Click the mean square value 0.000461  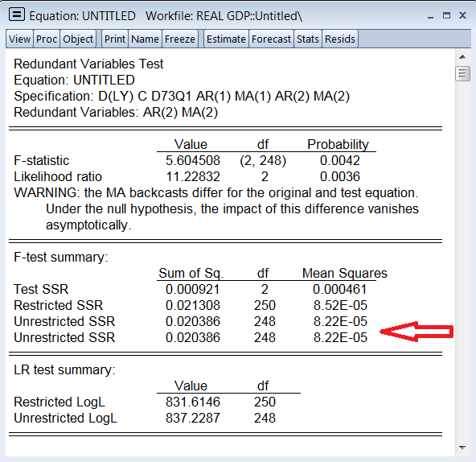tap(340, 289)
